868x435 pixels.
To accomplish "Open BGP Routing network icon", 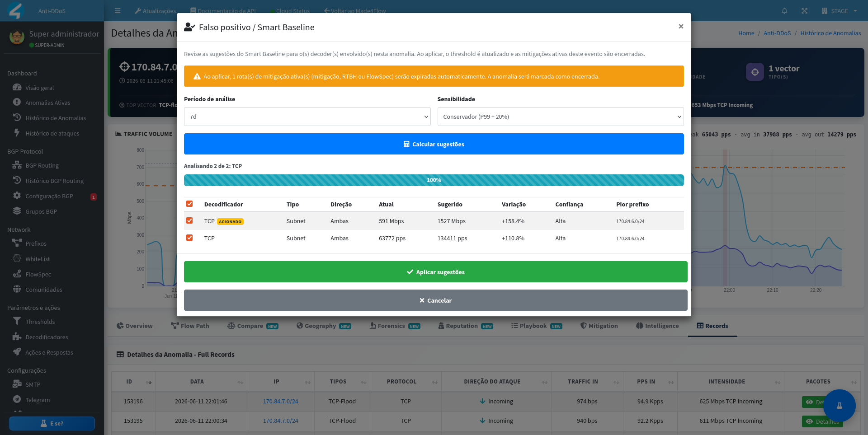I will point(17,165).
